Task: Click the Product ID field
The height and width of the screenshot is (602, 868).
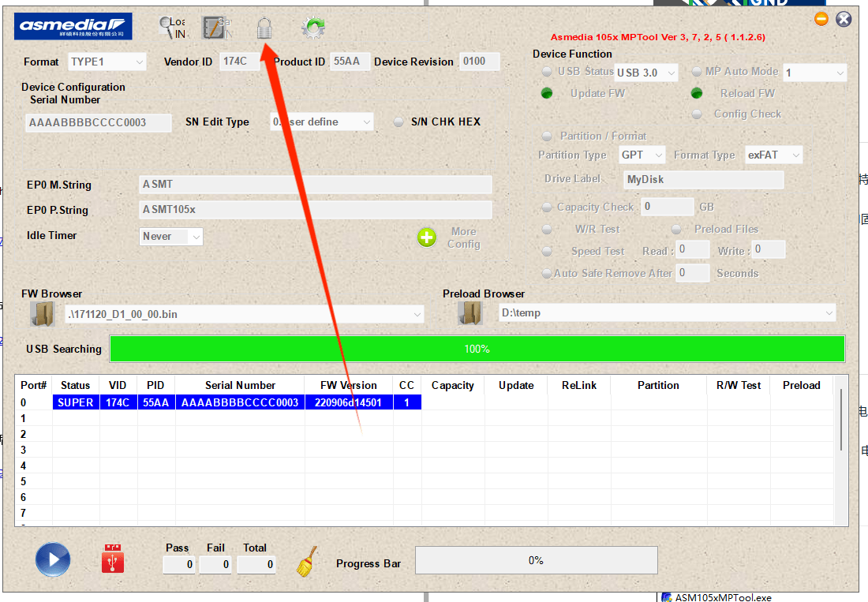Action: tap(350, 62)
